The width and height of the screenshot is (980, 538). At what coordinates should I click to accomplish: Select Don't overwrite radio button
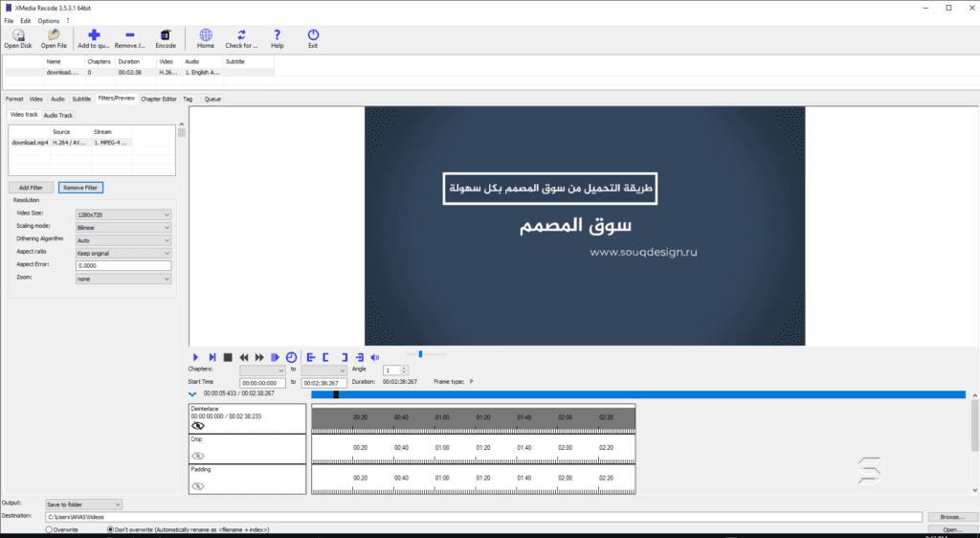pyautogui.click(x=111, y=529)
